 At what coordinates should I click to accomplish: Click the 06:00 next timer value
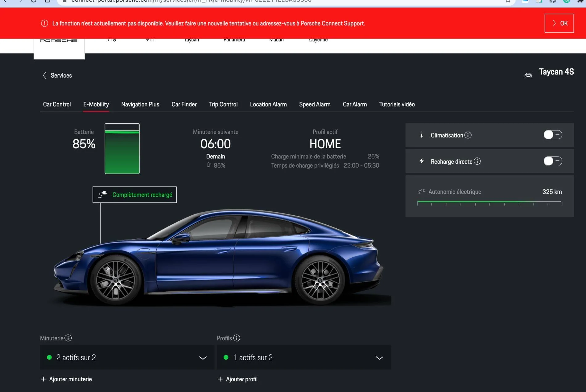pos(216,144)
